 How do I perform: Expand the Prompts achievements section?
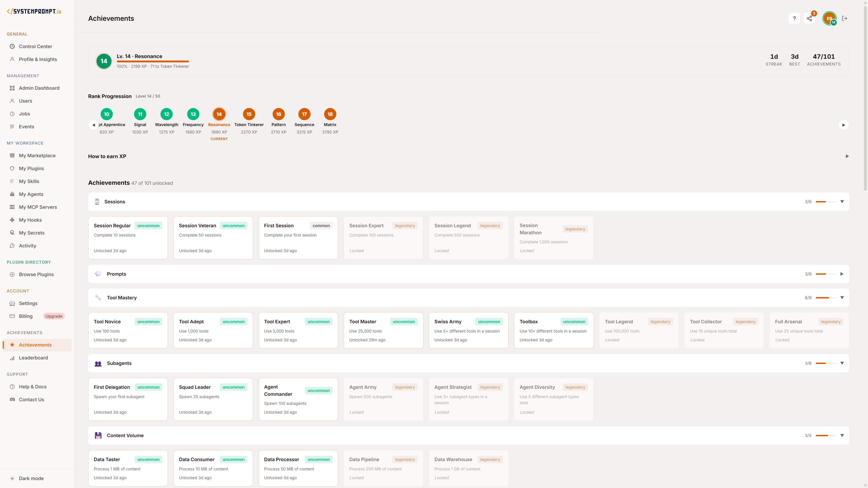pyautogui.click(x=842, y=274)
